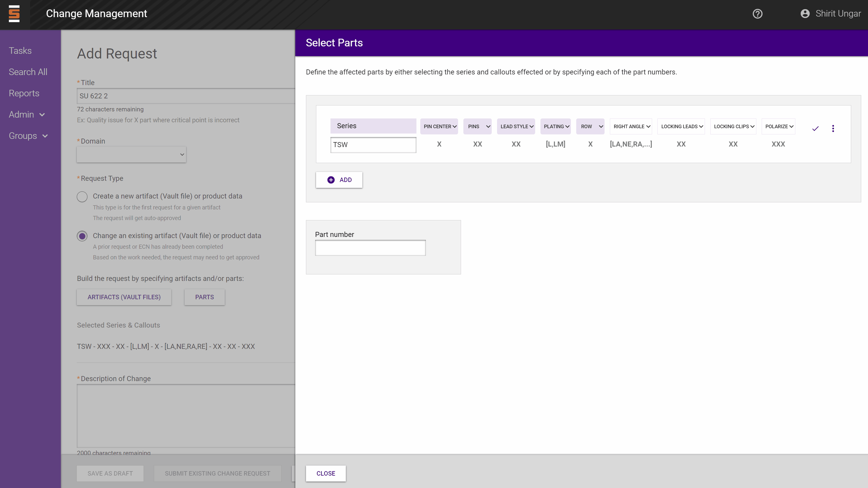868x488 pixels.
Task: Open the help question mark icon
Action: tap(757, 14)
